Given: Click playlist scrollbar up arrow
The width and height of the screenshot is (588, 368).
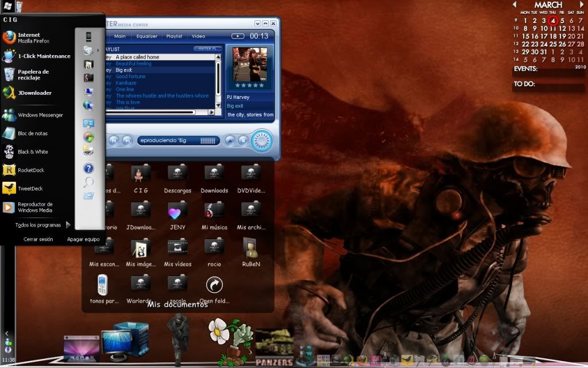Looking at the screenshot, I should (x=218, y=57).
